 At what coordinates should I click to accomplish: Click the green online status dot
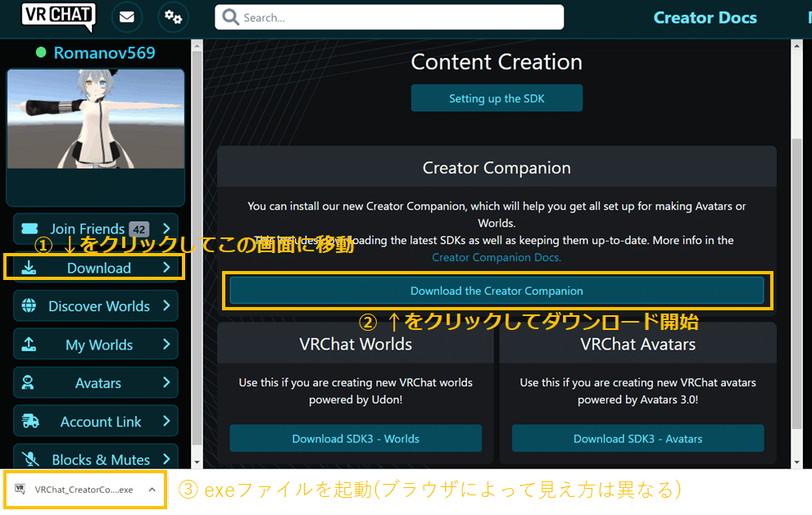click(x=41, y=52)
